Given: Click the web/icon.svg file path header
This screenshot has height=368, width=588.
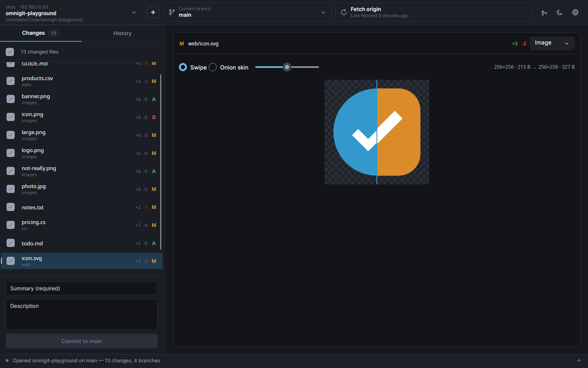Looking at the screenshot, I should pos(203,44).
